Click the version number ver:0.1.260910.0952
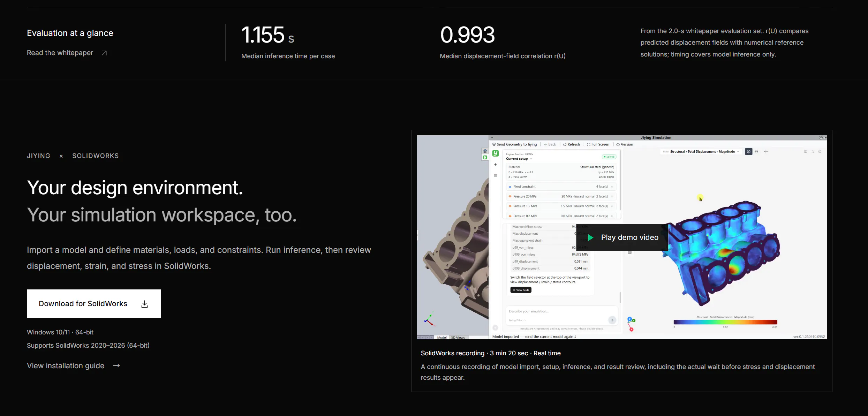The image size is (868, 416). pos(809,337)
